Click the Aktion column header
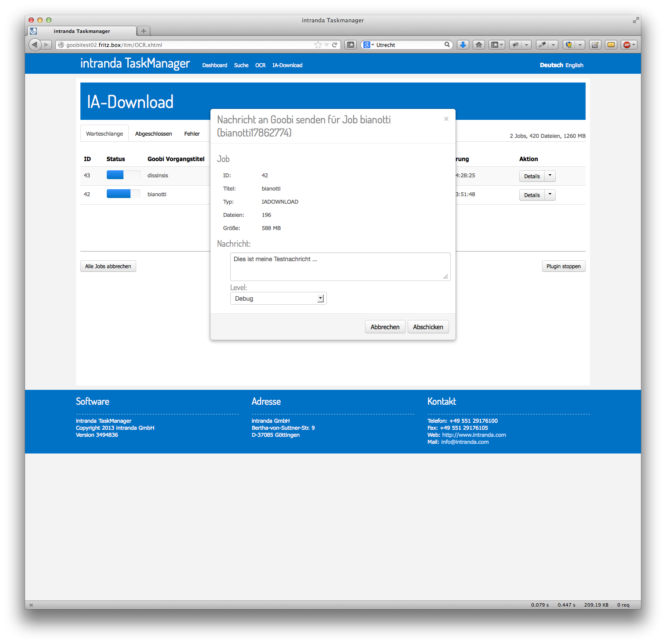Viewport: 666px width, 644px height. point(528,159)
